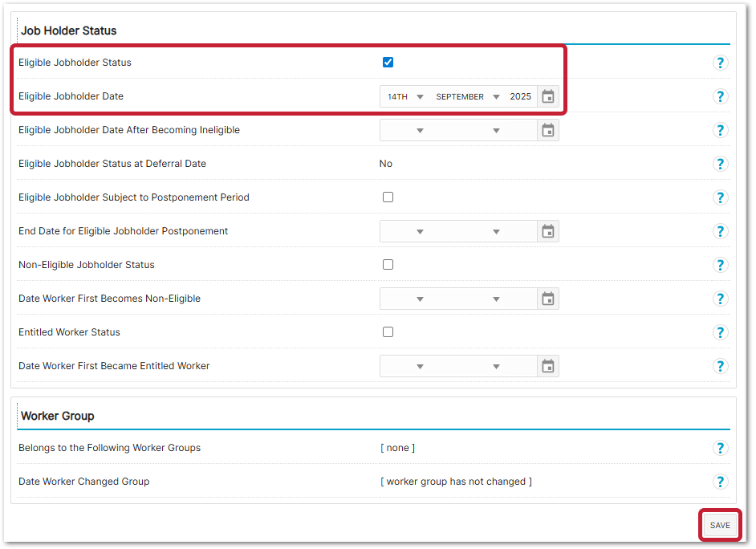Expand the 14TH day dropdown
The image size is (756, 549).
coord(405,96)
